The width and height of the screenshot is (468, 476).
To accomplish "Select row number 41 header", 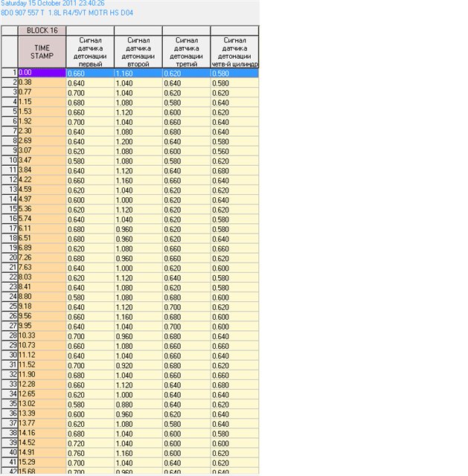I will coord(10,462).
